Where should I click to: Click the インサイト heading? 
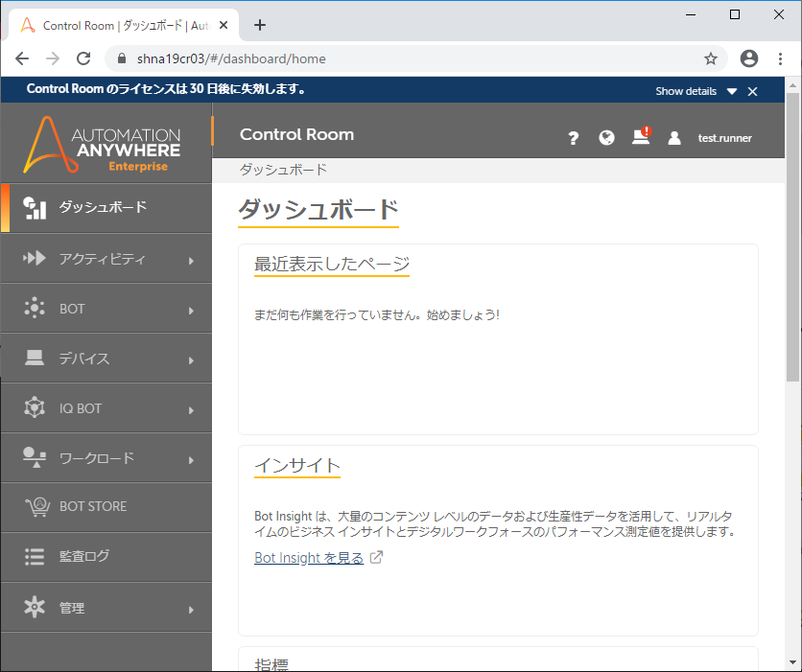point(297,465)
